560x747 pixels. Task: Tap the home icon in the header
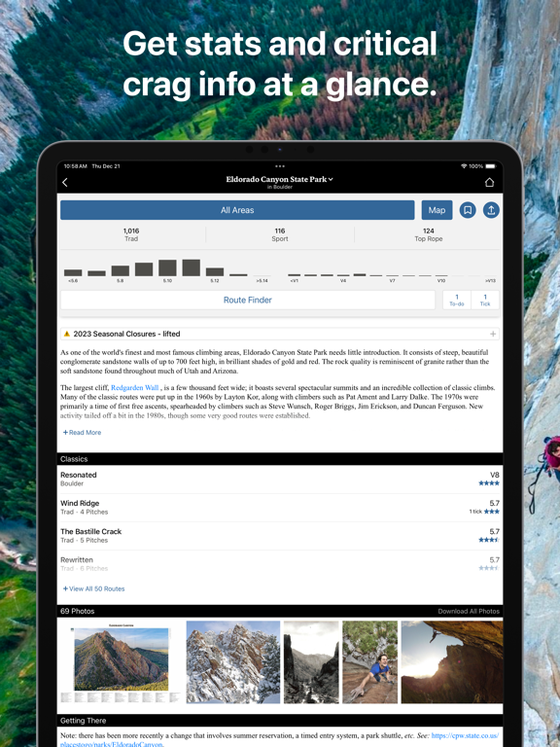tap(489, 183)
